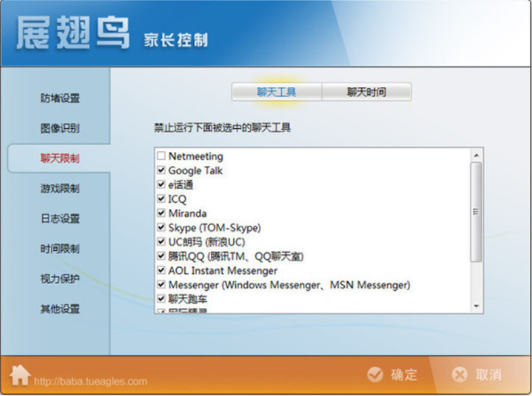
Task: Uncheck the Google Talk checkbox
Action: (x=161, y=171)
